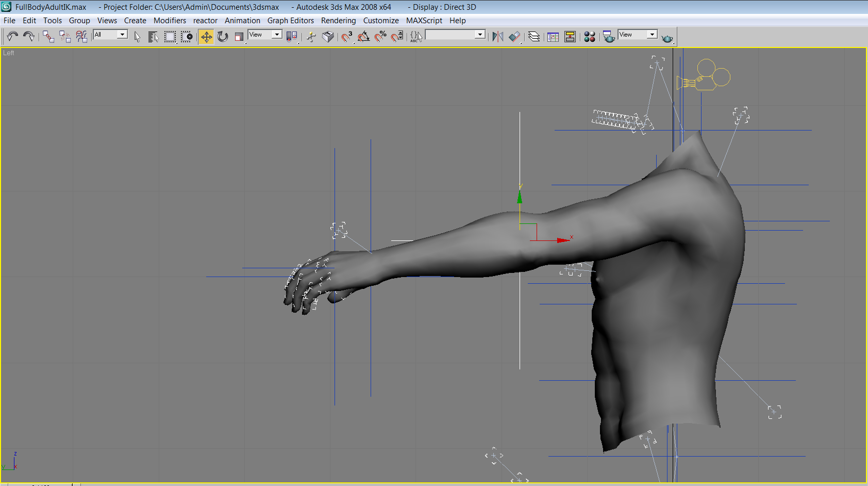This screenshot has height=486, width=868.
Task: Click the Left viewport label
Action: click(9, 53)
